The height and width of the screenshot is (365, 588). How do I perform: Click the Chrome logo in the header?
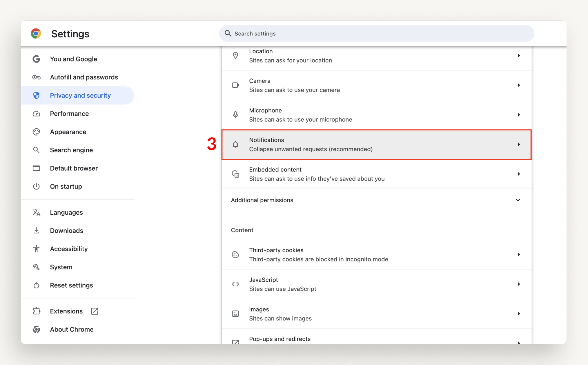pos(36,34)
